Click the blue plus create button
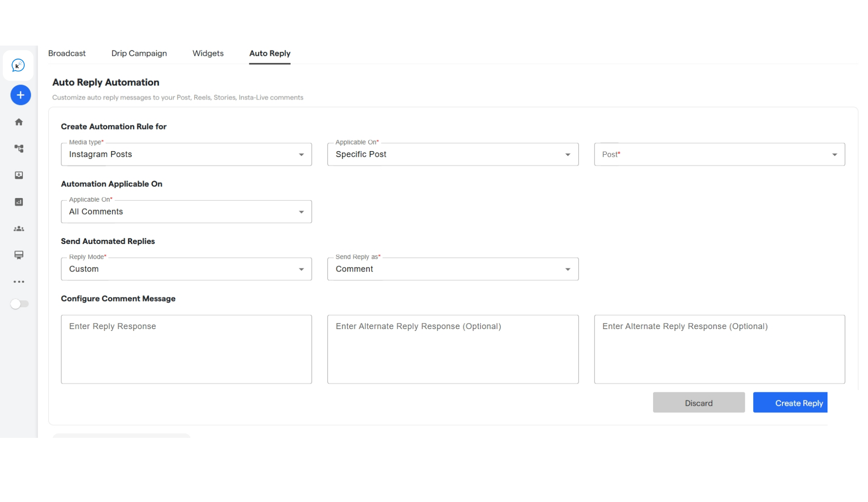The height and width of the screenshot is (502, 868). (x=20, y=95)
